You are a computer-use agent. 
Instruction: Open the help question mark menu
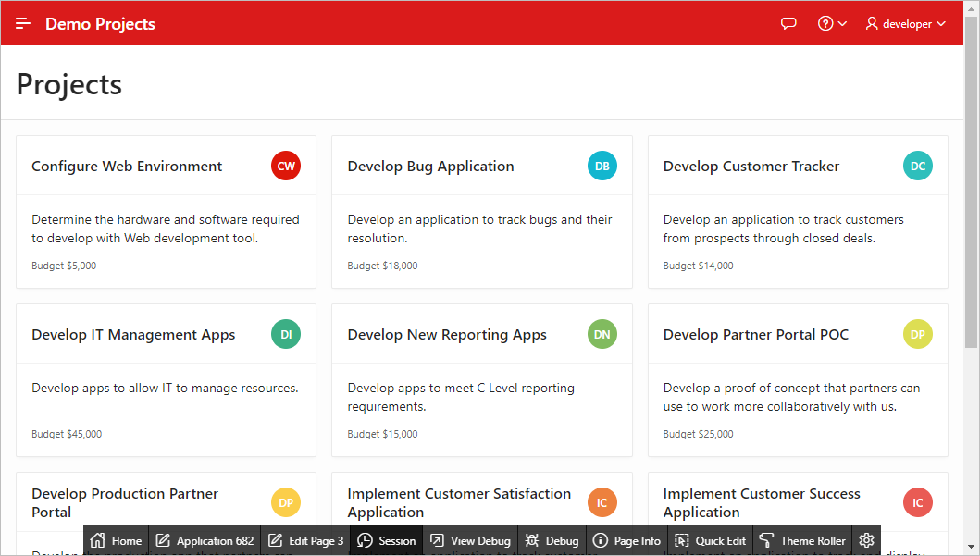[832, 24]
